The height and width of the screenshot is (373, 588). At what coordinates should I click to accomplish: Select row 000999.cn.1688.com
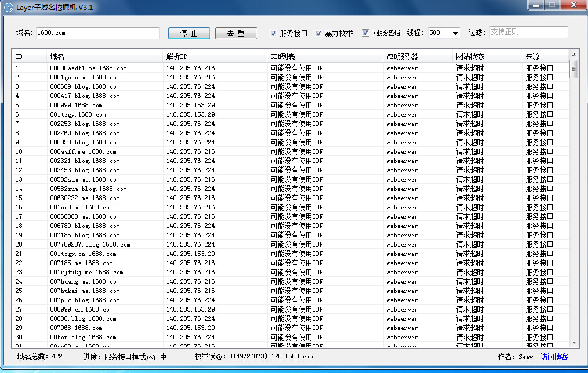click(x=291, y=310)
